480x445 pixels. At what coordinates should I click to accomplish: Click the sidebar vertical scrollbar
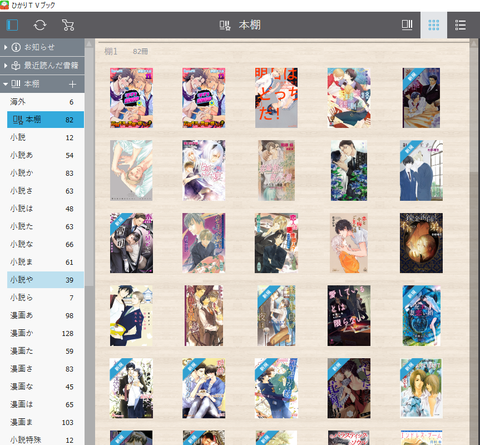coord(89,167)
